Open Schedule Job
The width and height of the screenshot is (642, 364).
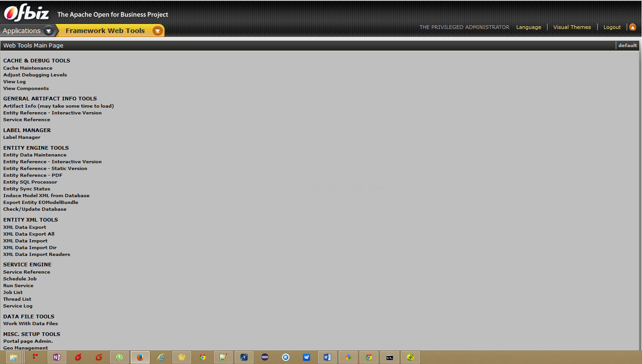coord(20,279)
